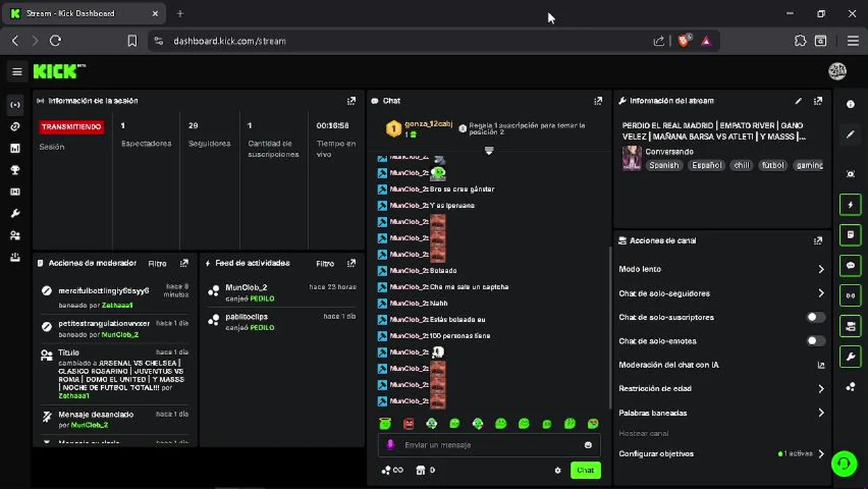The width and height of the screenshot is (868, 489).
Task: Open chat settings gear icon
Action: pyautogui.click(x=558, y=470)
